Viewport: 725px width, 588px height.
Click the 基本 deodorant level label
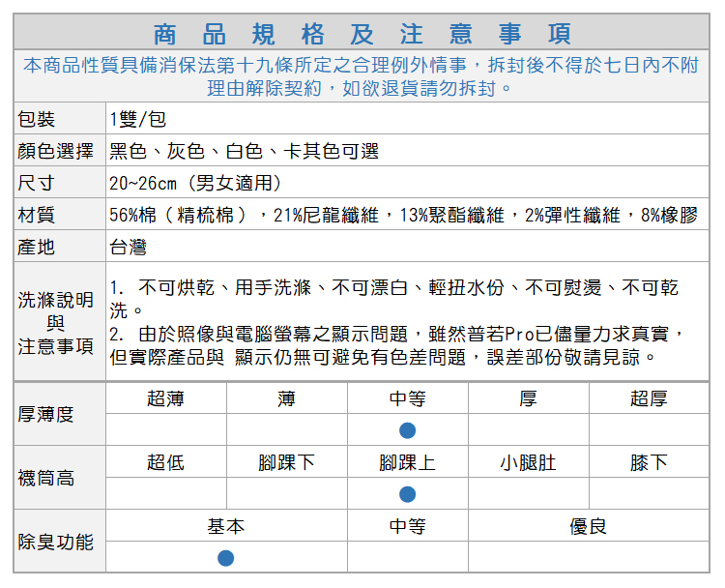(x=225, y=526)
